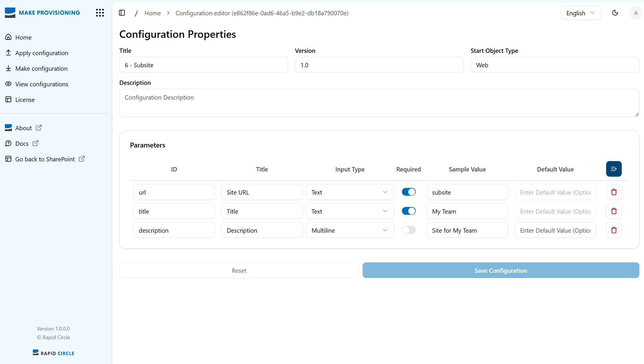Open View configurations in sidebar
The width and height of the screenshot is (644, 364).
(42, 84)
